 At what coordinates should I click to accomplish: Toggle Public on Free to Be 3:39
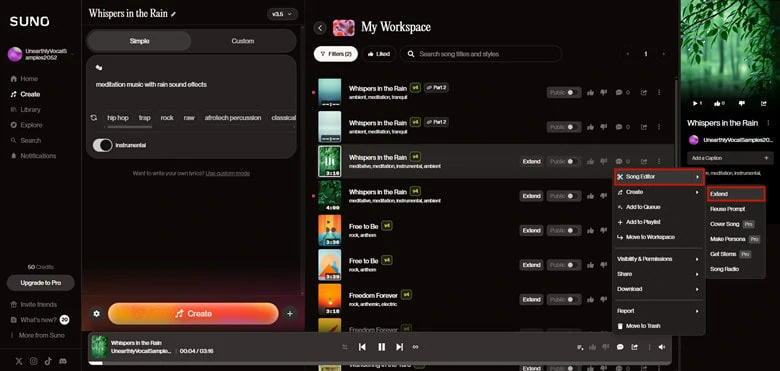tap(564, 265)
